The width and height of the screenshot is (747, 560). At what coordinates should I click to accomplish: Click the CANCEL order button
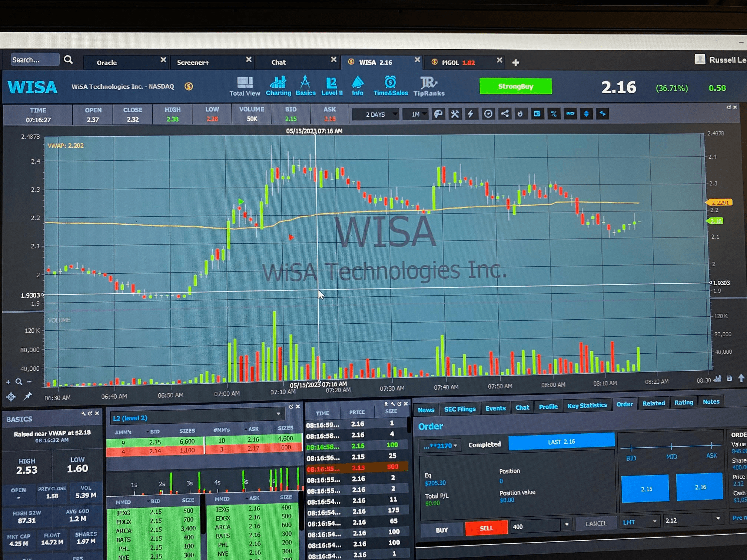click(x=596, y=523)
